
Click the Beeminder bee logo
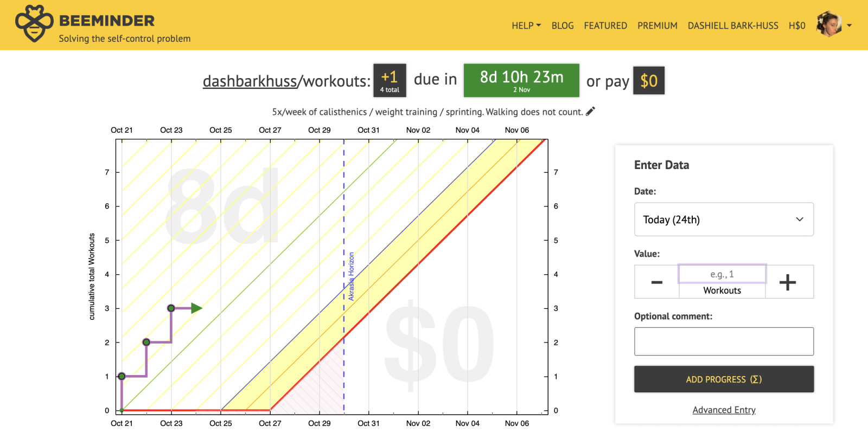coord(34,24)
